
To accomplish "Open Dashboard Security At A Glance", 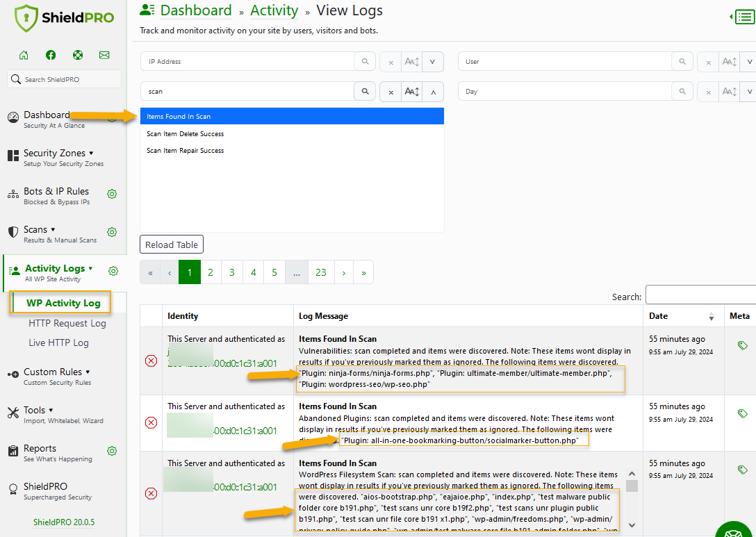I will pyautogui.click(x=47, y=119).
